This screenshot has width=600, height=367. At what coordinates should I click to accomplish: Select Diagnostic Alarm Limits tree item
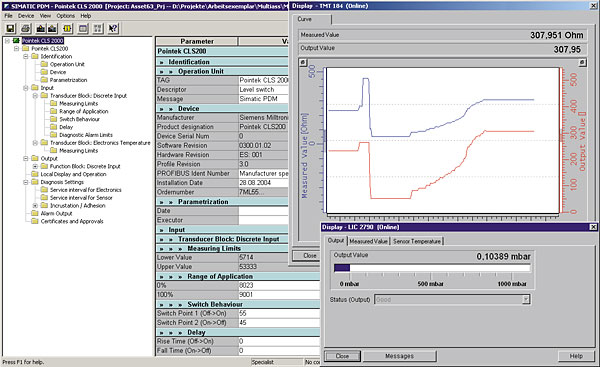click(x=86, y=135)
